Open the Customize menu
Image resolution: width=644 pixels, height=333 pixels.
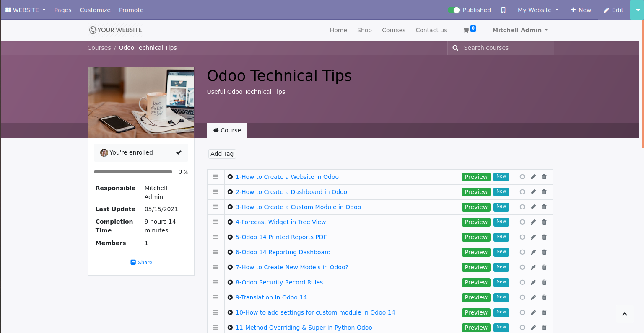coord(95,10)
